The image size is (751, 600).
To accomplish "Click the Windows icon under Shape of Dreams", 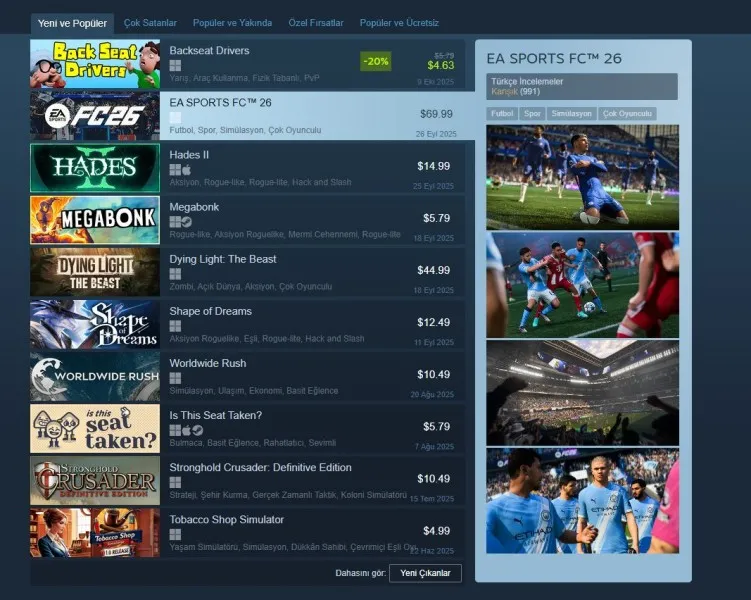I will click(x=175, y=326).
